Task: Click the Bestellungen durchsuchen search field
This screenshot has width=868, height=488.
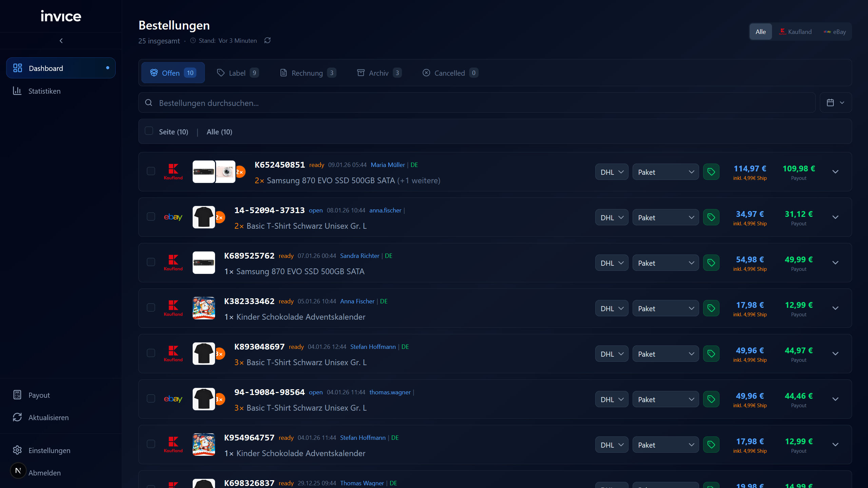Action: pos(477,102)
